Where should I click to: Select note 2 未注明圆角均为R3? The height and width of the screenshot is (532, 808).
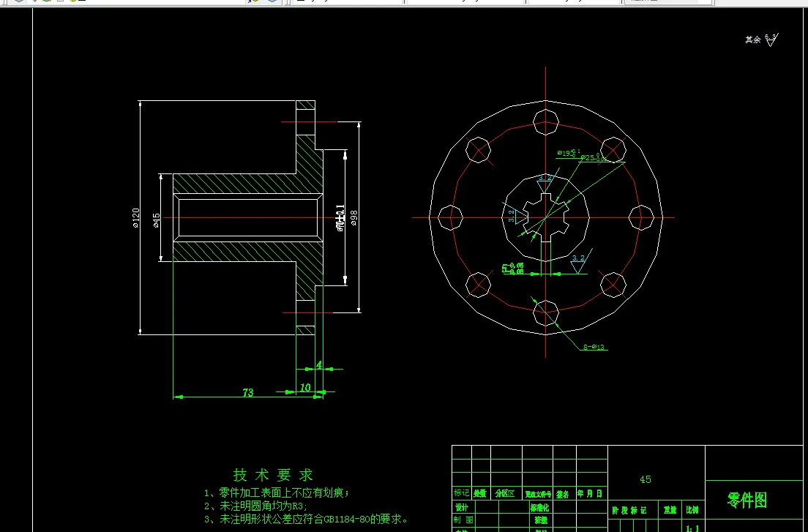tap(255, 506)
